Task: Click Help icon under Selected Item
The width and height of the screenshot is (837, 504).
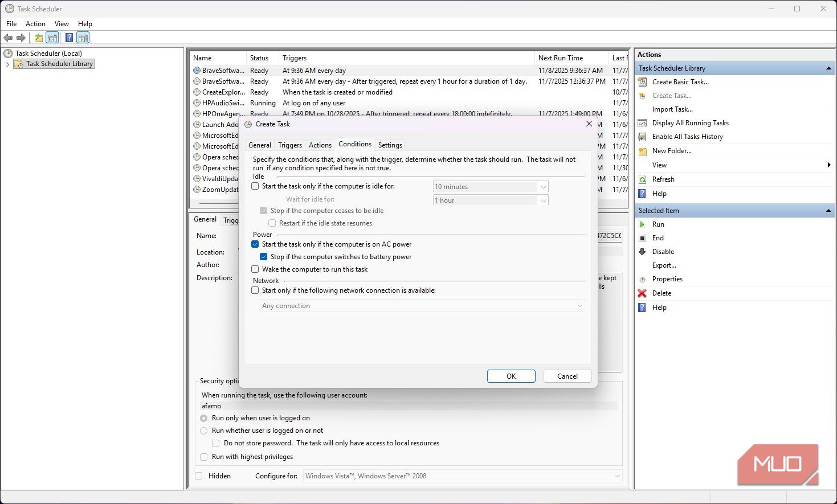Action: [x=642, y=308]
